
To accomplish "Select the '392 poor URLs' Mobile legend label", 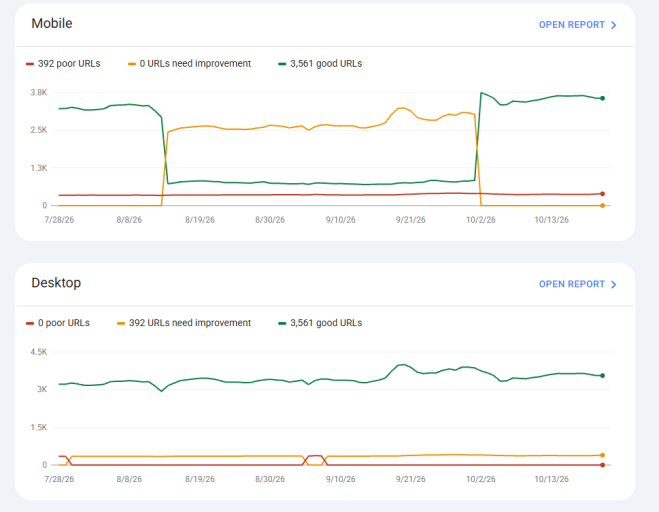I will [69, 63].
